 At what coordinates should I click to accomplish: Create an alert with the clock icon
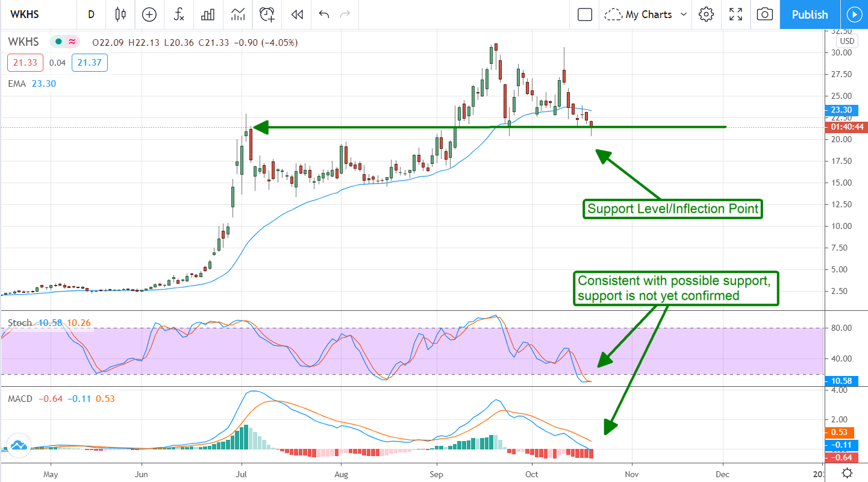coord(267,14)
